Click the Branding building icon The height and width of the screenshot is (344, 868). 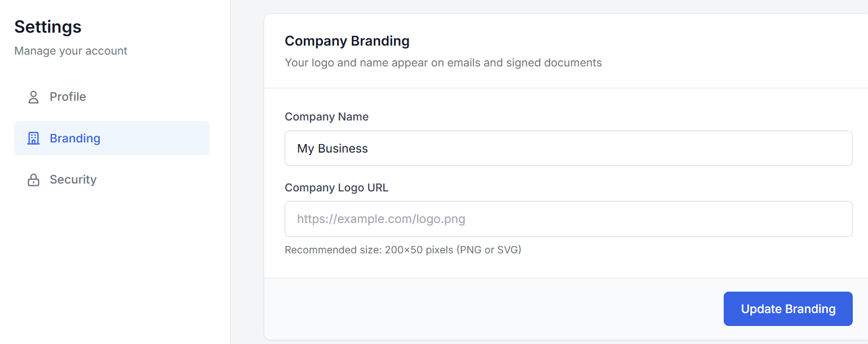click(34, 139)
